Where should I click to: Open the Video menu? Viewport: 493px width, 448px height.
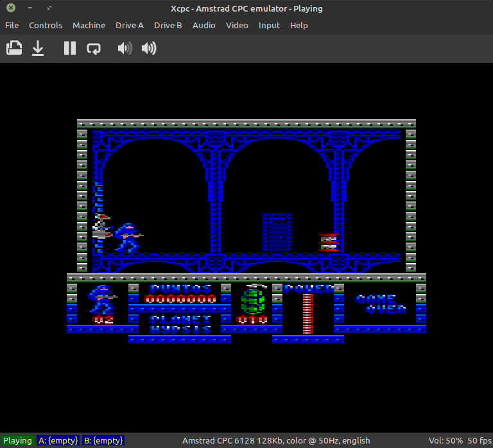pyautogui.click(x=237, y=26)
